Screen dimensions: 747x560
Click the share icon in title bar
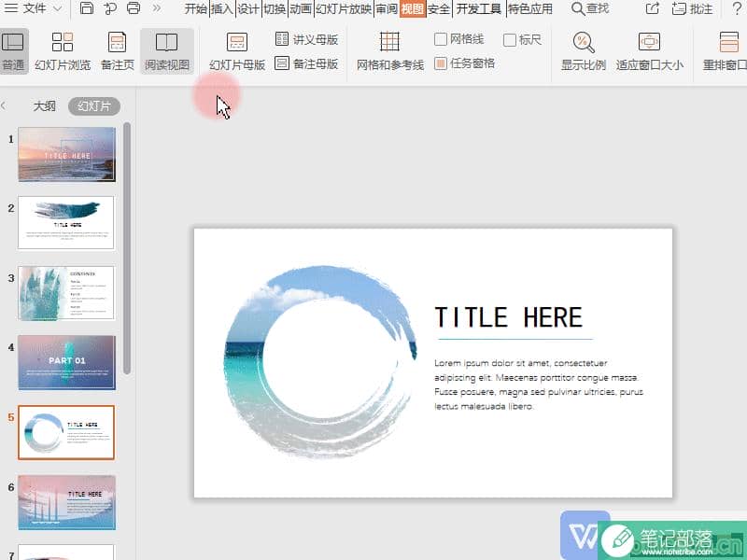click(x=652, y=8)
